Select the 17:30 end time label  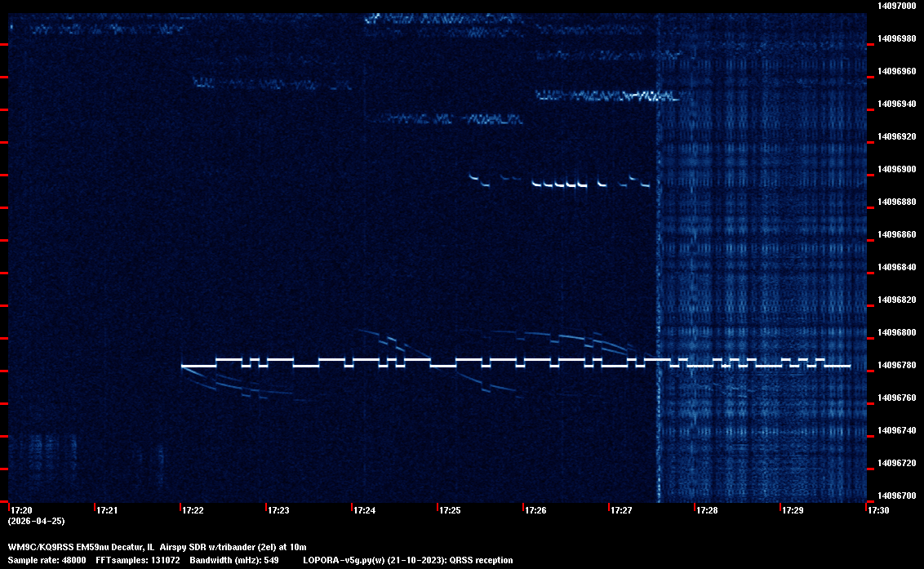click(878, 511)
